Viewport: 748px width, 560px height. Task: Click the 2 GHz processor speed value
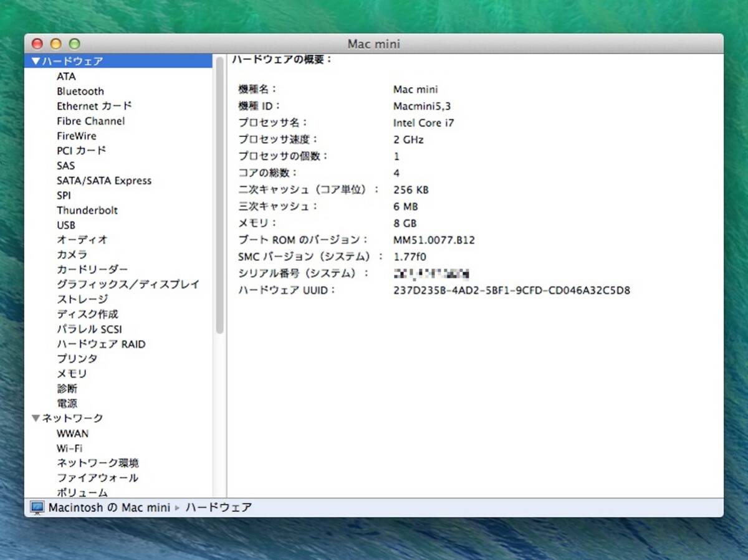point(409,140)
